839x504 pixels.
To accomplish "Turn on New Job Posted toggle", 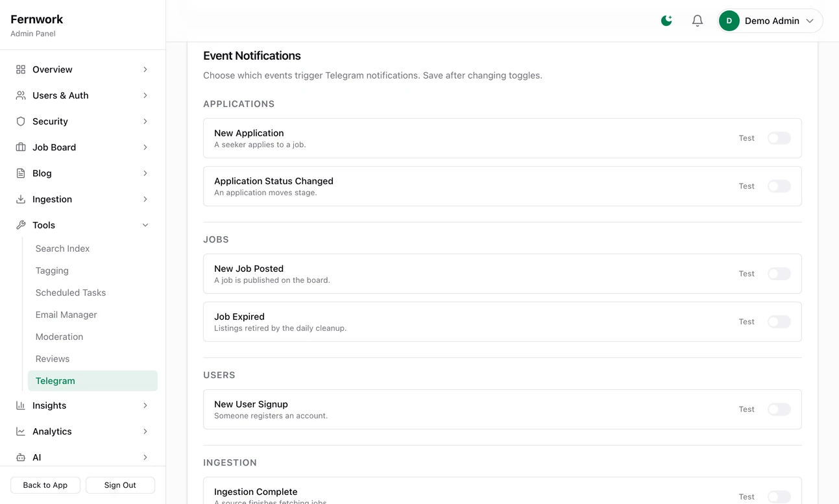I will (779, 274).
